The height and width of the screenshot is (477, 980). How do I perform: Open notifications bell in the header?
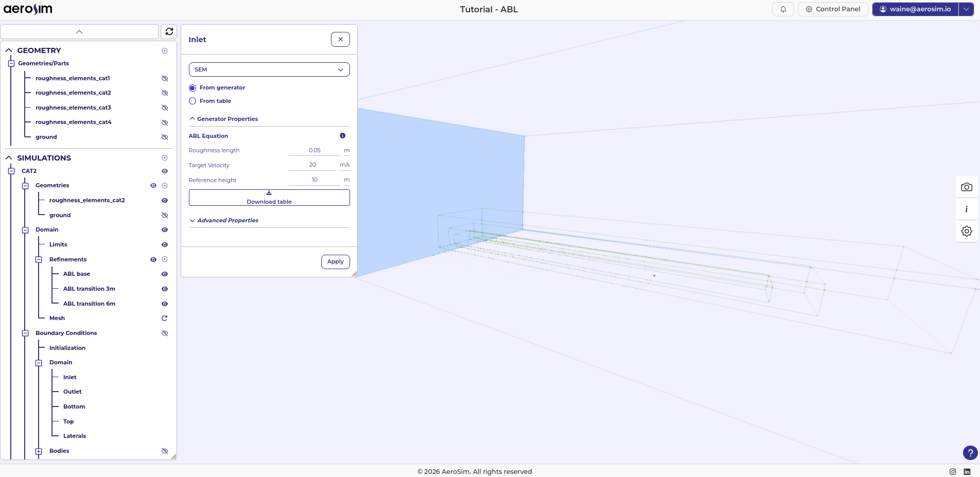pyautogui.click(x=783, y=9)
